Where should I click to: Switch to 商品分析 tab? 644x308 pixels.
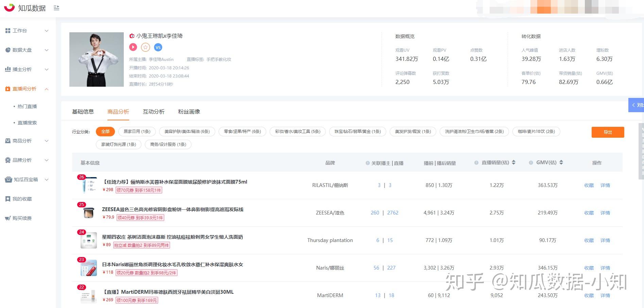coord(118,112)
